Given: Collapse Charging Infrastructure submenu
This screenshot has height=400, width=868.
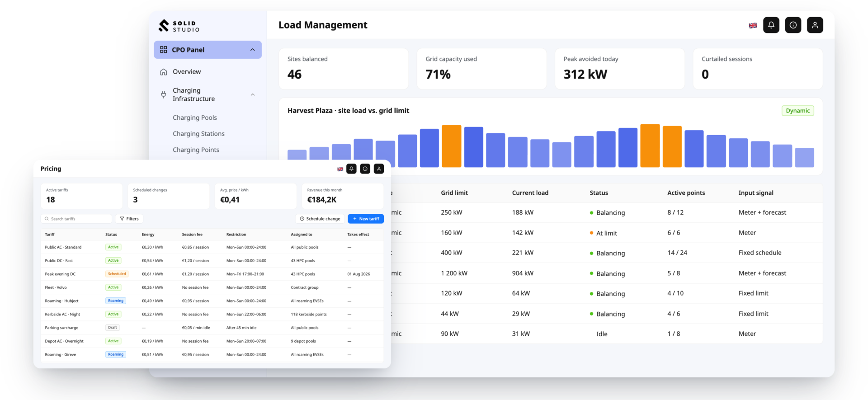Looking at the screenshot, I should tap(253, 94).
